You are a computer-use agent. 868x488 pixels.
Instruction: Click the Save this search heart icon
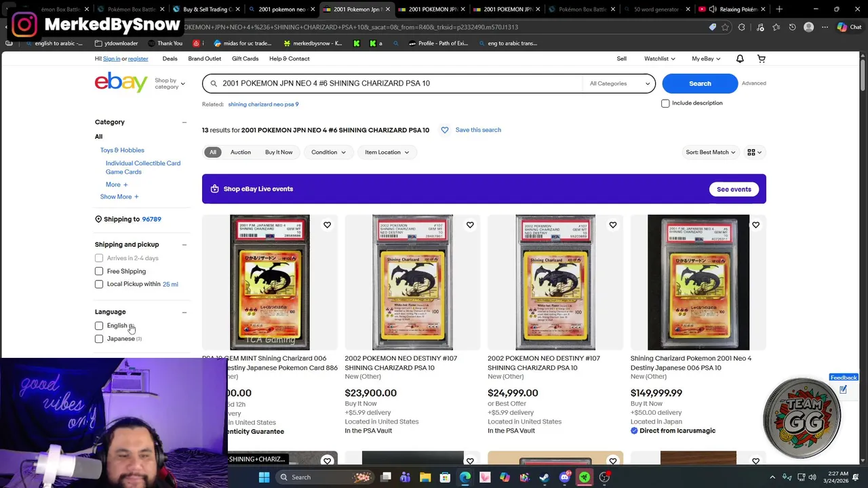445,130
